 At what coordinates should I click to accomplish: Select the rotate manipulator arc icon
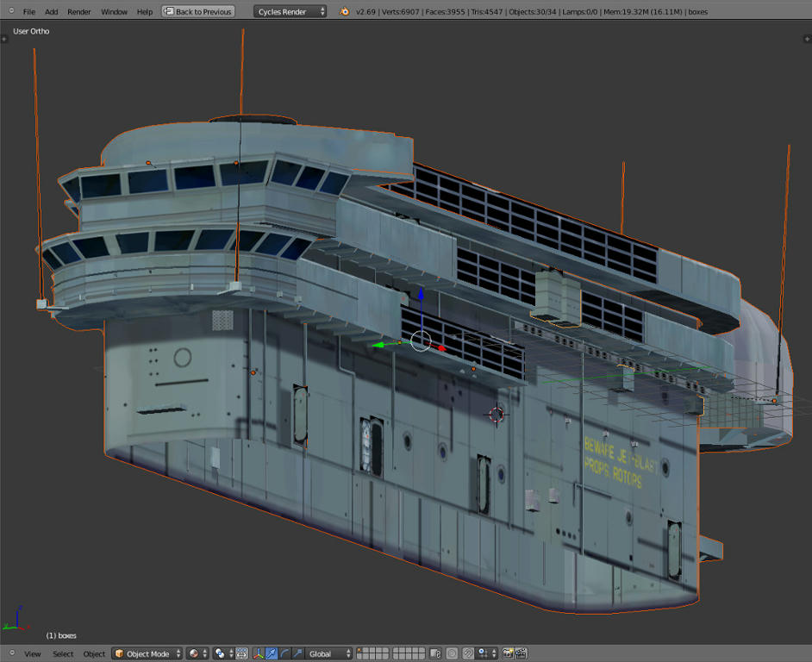click(x=284, y=653)
